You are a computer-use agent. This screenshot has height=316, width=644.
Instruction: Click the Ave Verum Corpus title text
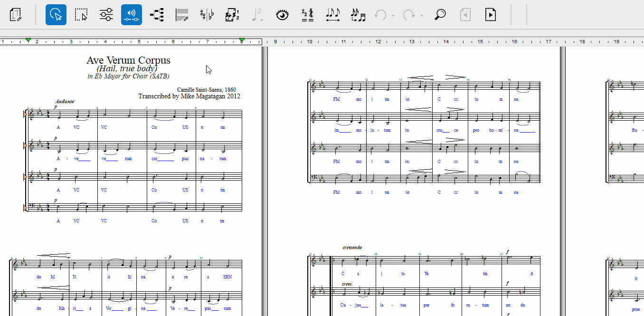[128, 60]
